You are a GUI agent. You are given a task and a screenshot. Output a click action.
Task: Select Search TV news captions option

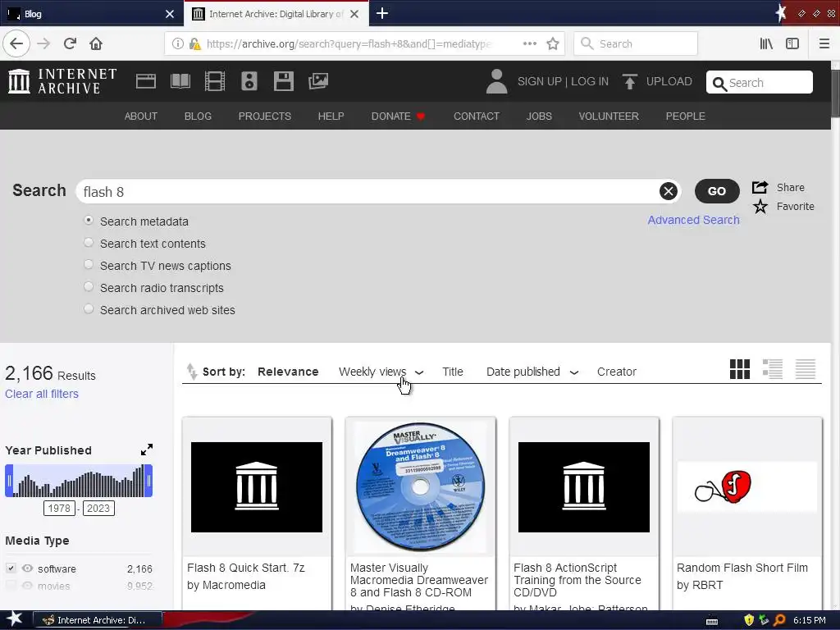pyautogui.click(x=89, y=265)
